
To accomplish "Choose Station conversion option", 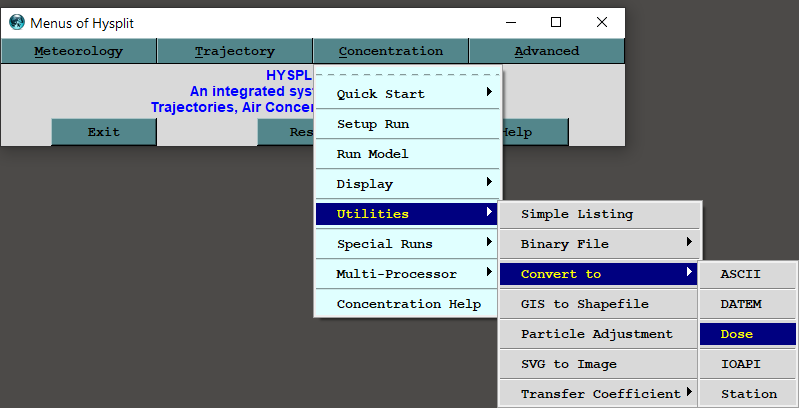I will (x=748, y=394).
